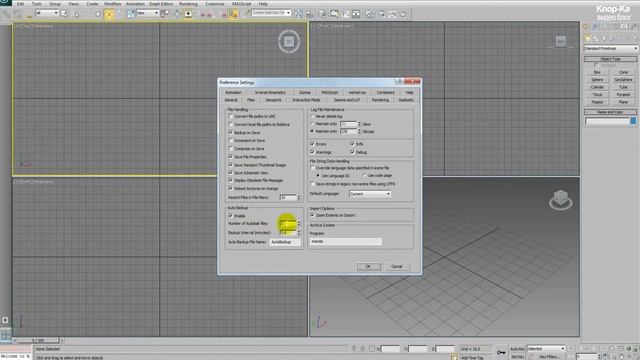Select the Geometry category icon

click(x=588, y=39)
